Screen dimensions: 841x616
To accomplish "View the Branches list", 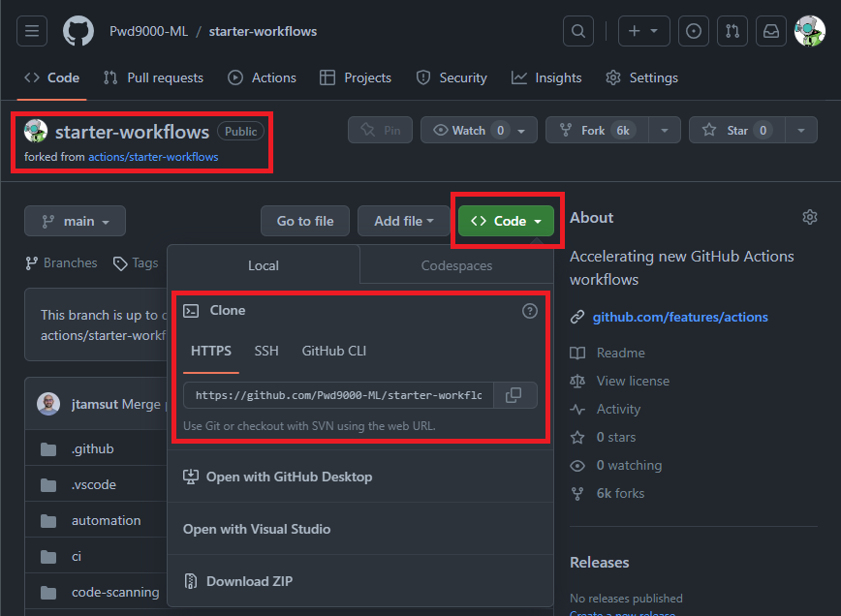I will (x=62, y=263).
